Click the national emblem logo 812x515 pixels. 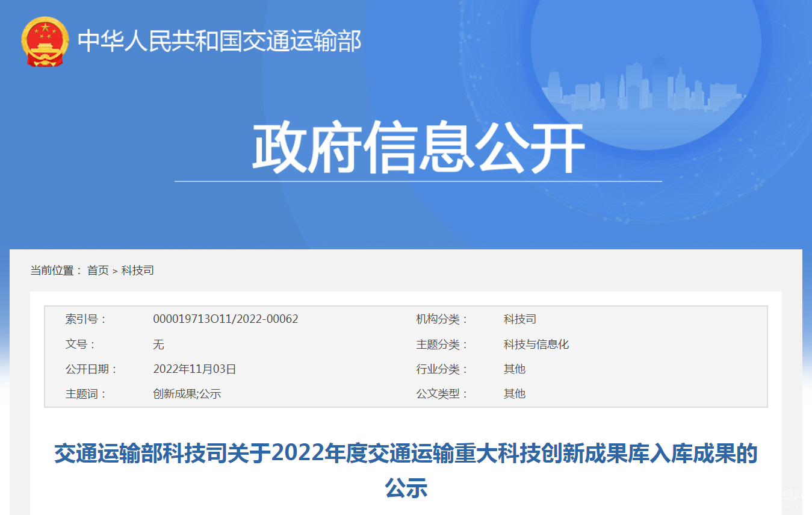pyautogui.click(x=45, y=41)
